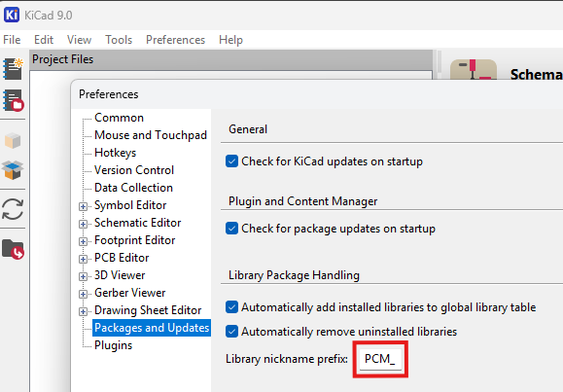Image resolution: width=563 pixels, height=392 pixels.
Task: Open the File menu
Action: click(12, 40)
